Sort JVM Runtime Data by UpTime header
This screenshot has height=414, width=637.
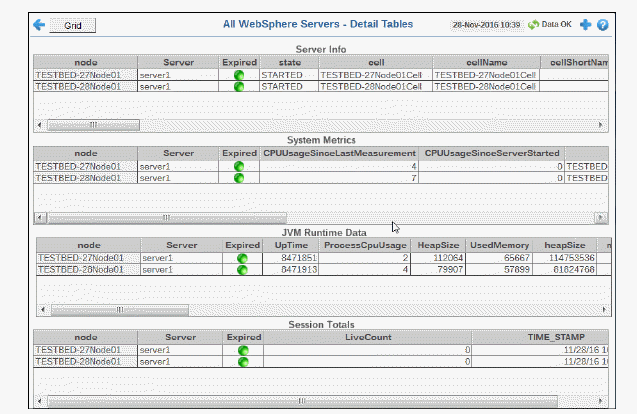click(x=291, y=245)
